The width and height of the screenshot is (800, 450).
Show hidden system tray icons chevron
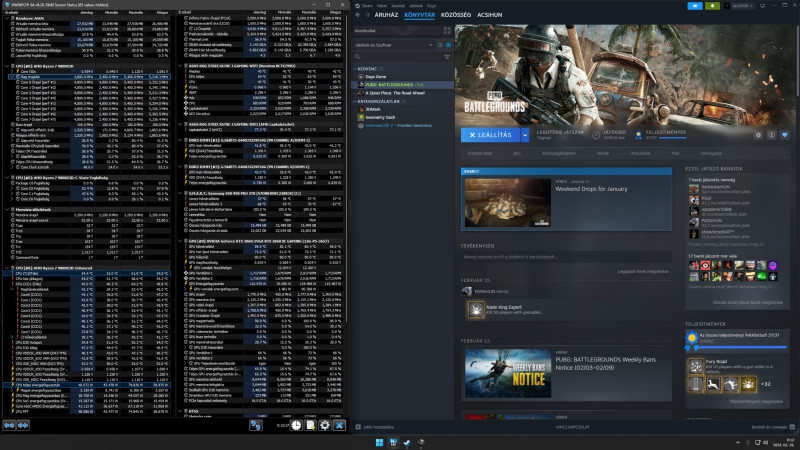pos(737,442)
